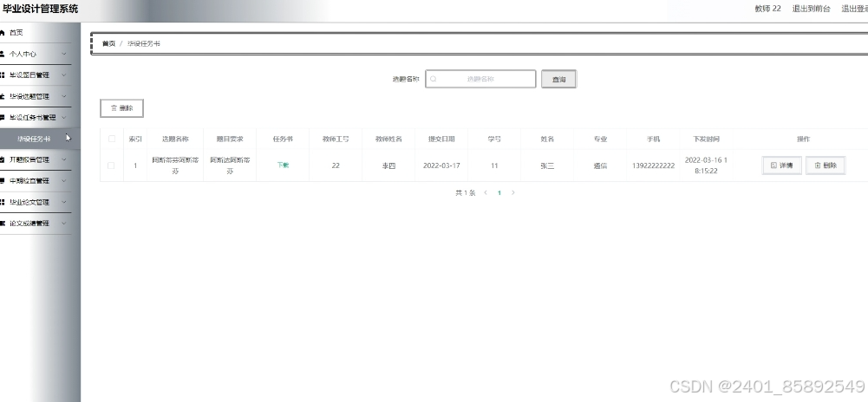Viewport: 868px width, 402px height.
Task: Click the 详情 button in row 1
Action: pyautogui.click(x=781, y=165)
